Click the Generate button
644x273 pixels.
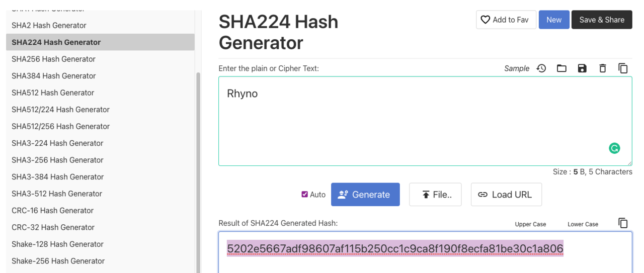(x=365, y=195)
